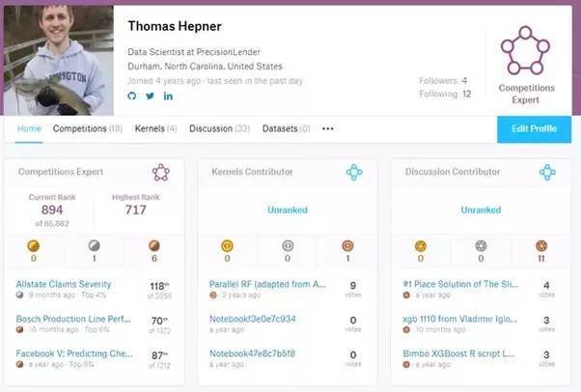Click the kernels gold medal icon
This screenshot has width=581, height=392.
[x=227, y=246]
